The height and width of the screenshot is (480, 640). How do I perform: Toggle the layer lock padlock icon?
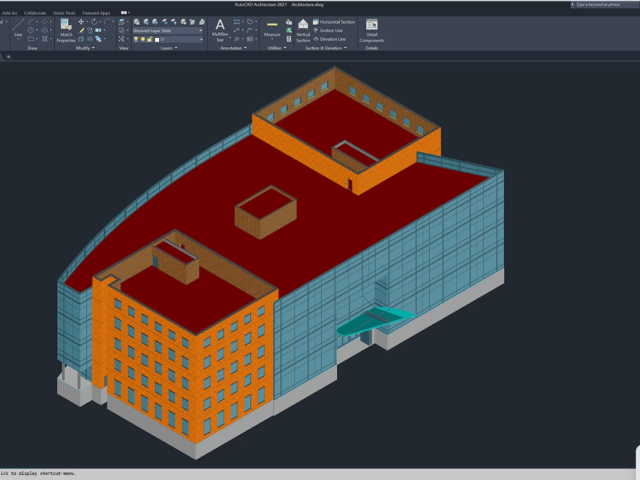148,39
